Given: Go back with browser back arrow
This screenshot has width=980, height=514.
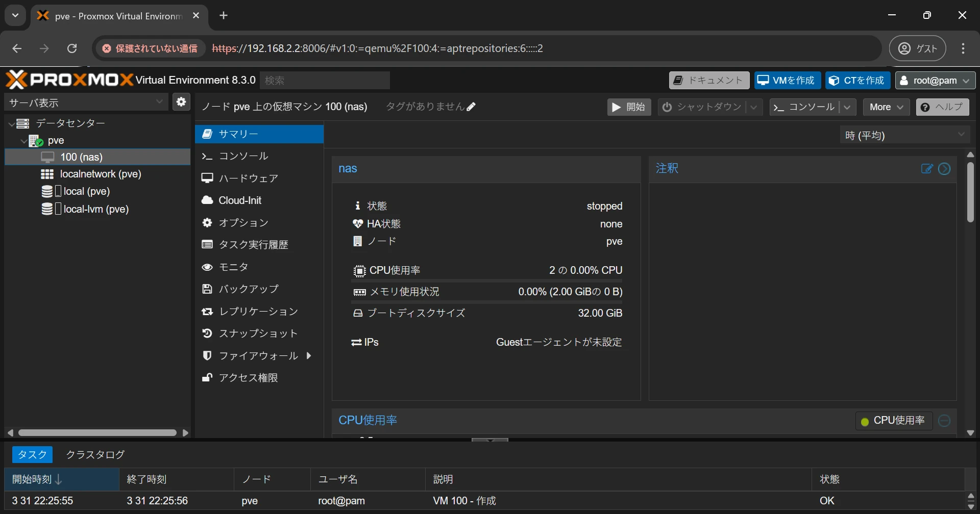Looking at the screenshot, I should pos(17,48).
